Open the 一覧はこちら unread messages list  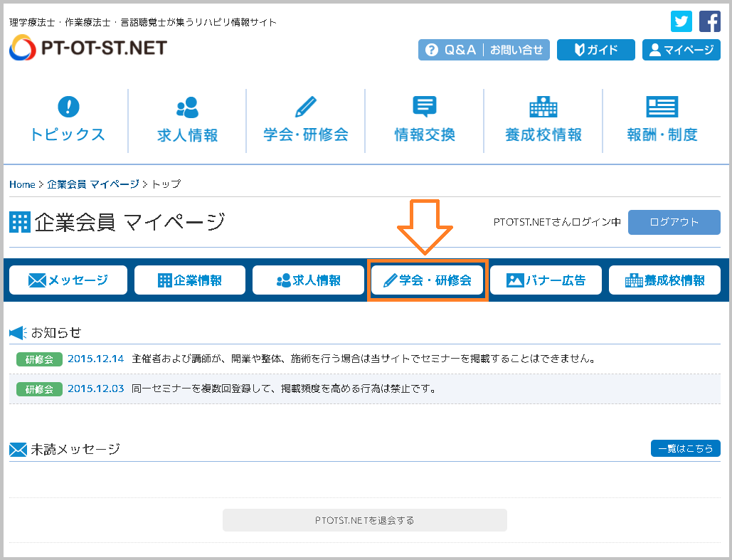(685, 448)
